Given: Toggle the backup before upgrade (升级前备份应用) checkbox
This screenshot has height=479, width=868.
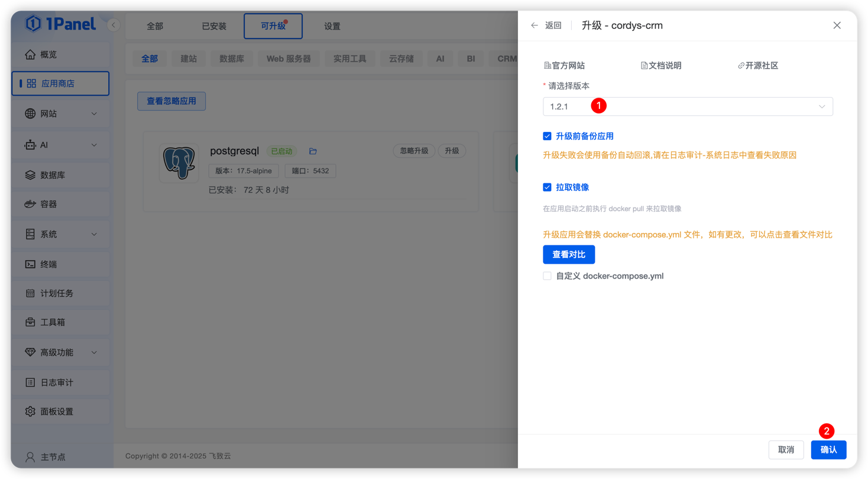Looking at the screenshot, I should tap(547, 136).
